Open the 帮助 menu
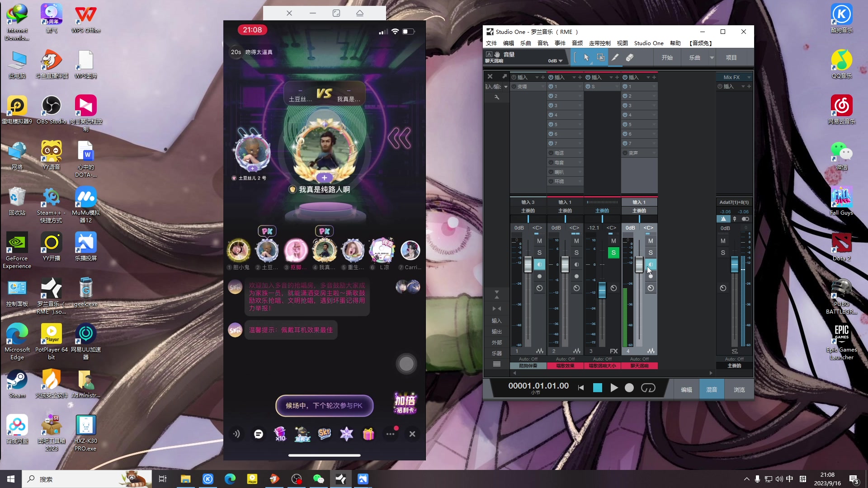Image resolution: width=868 pixels, height=488 pixels. 675,43
